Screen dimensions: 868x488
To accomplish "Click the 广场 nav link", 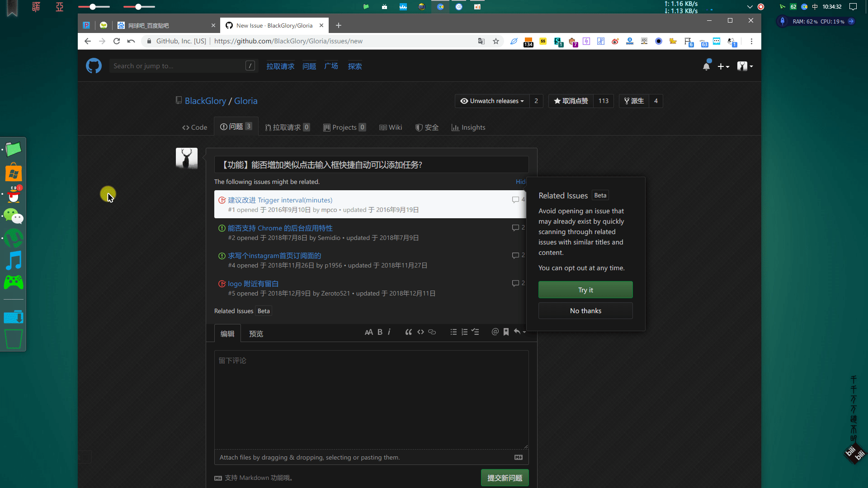I will coord(331,66).
